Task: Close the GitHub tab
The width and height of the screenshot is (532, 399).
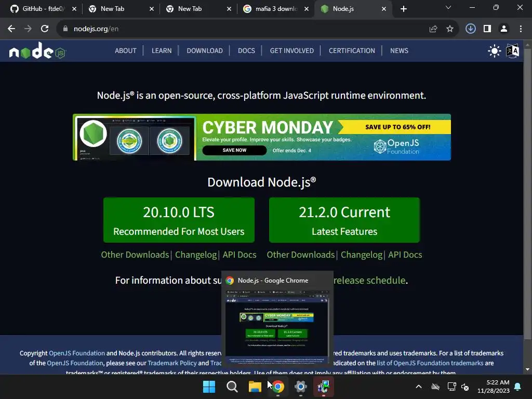Action: (74, 9)
